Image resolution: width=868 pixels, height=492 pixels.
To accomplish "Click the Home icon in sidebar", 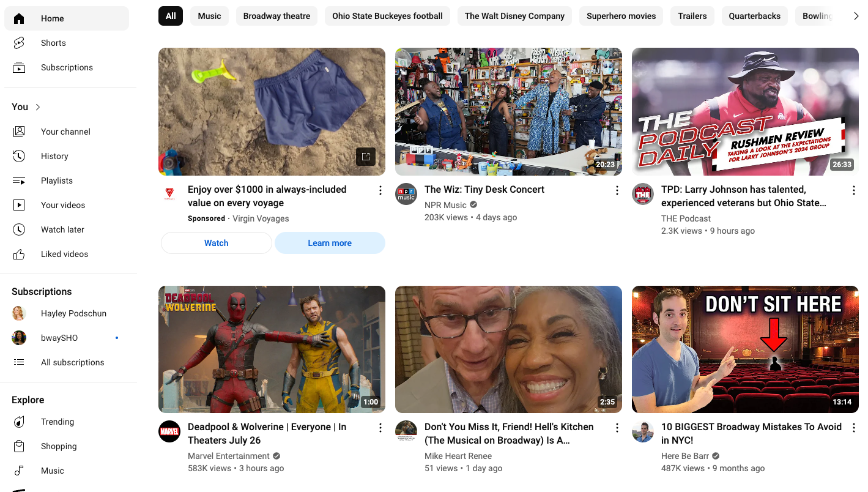I will click(x=19, y=18).
